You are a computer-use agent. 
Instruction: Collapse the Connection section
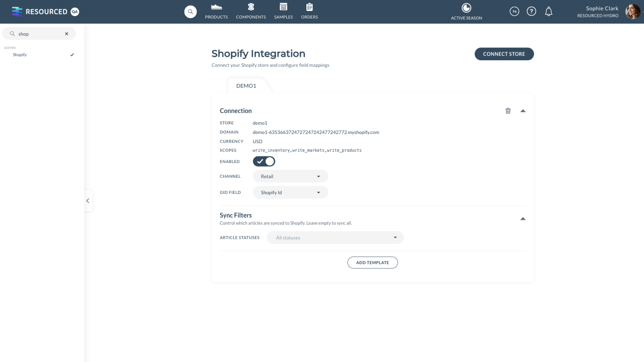pyautogui.click(x=523, y=111)
